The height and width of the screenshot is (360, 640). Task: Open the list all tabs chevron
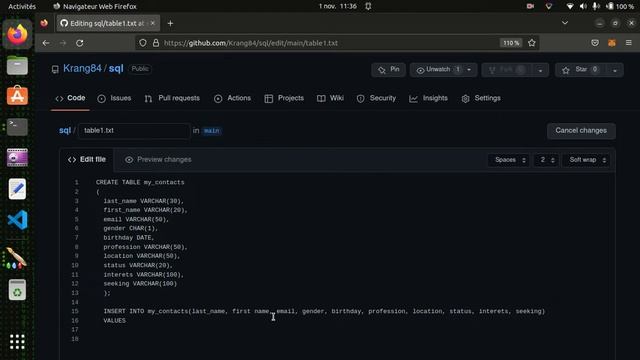(565, 23)
